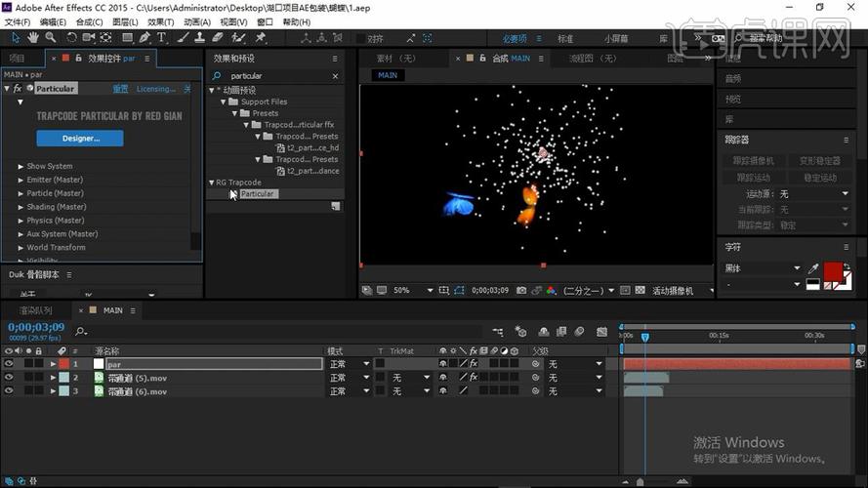The width and height of the screenshot is (868, 488).
Task: Select the Puppet Pin tool
Action: click(260, 38)
